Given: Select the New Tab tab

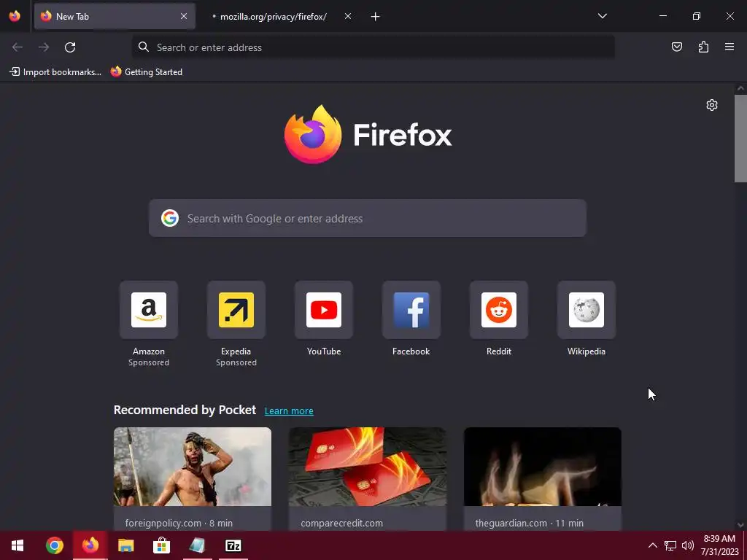Looking at the screenshot, I should tap(115, 17).
